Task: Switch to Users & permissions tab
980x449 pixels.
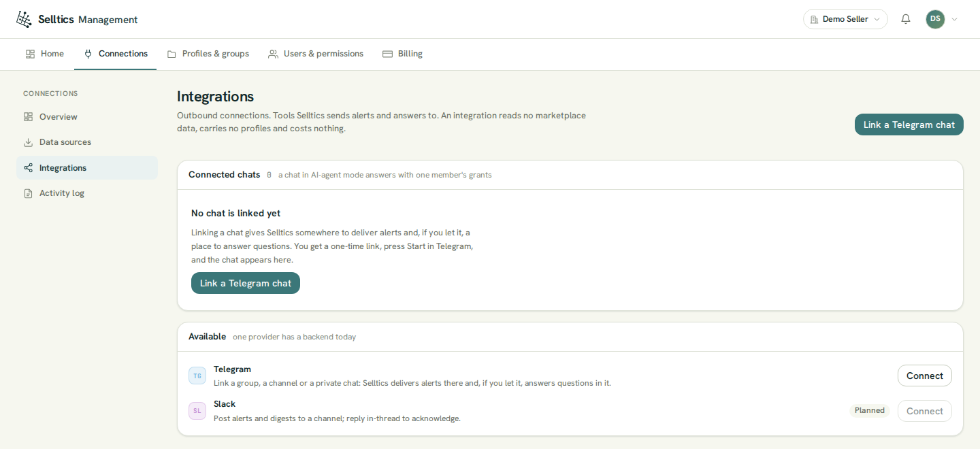Action: [316, 54]
